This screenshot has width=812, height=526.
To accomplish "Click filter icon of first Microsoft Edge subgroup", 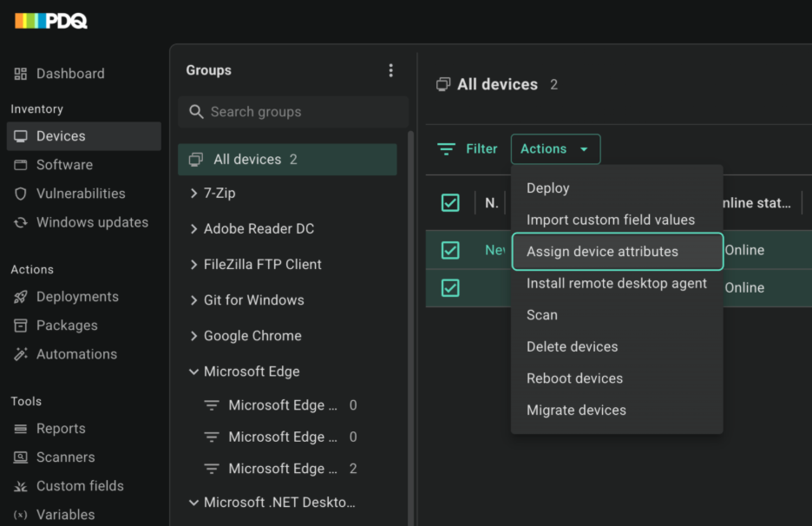I will 212,405.
